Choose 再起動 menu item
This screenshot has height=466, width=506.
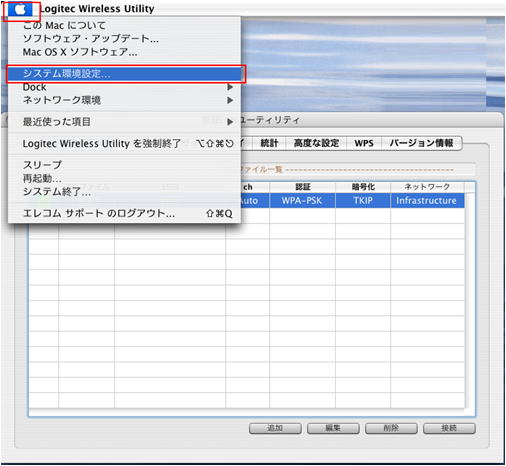124,178
